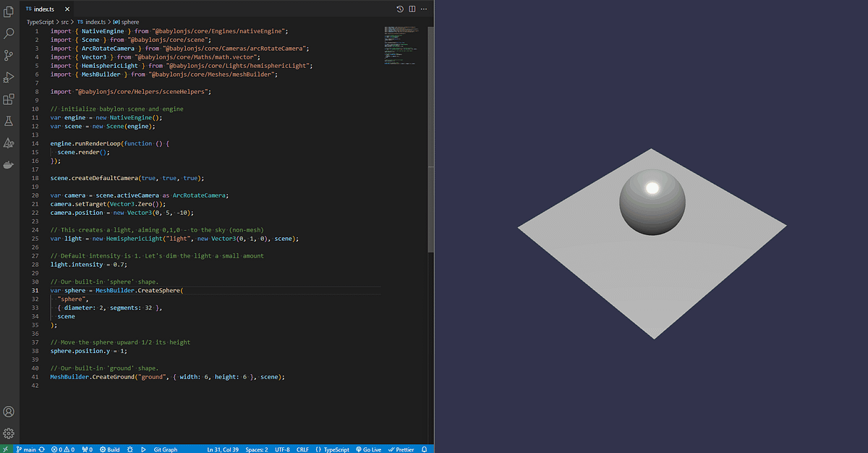868x453 pixels.
Task: Open the Testing panel
Action: 9,121
